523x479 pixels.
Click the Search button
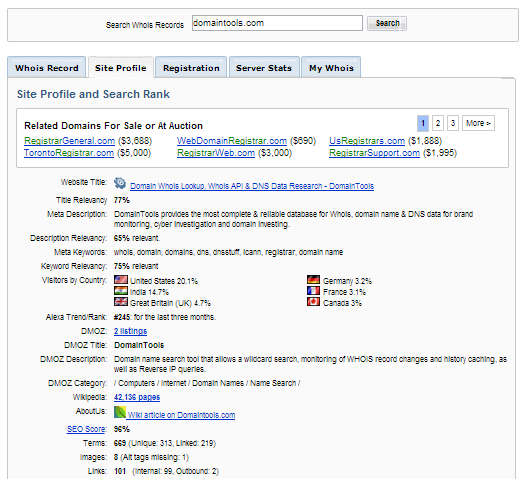pyautogui.click(x=387, y=23)
